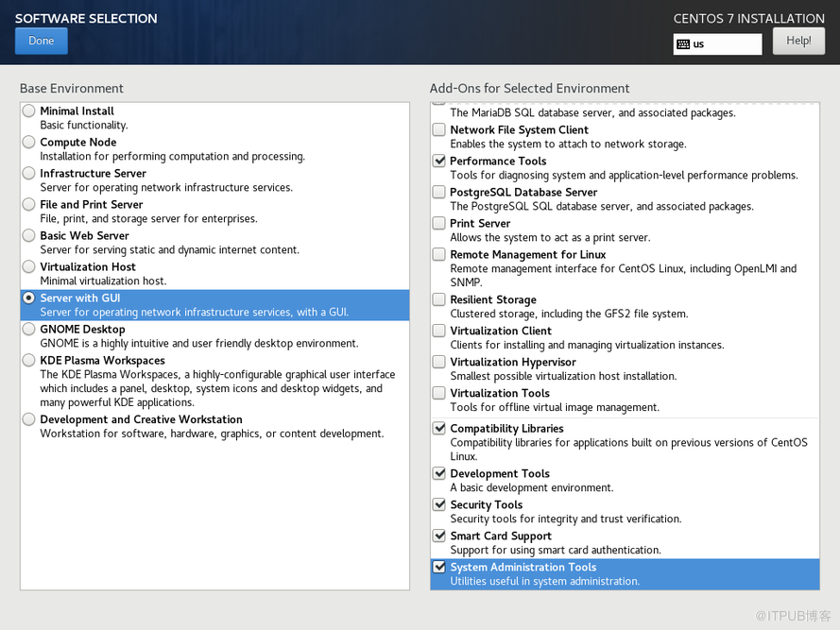This screenshot has width=840, height=630.
Task: Tick the Print Server checkbox
Action: pos(439,224)
